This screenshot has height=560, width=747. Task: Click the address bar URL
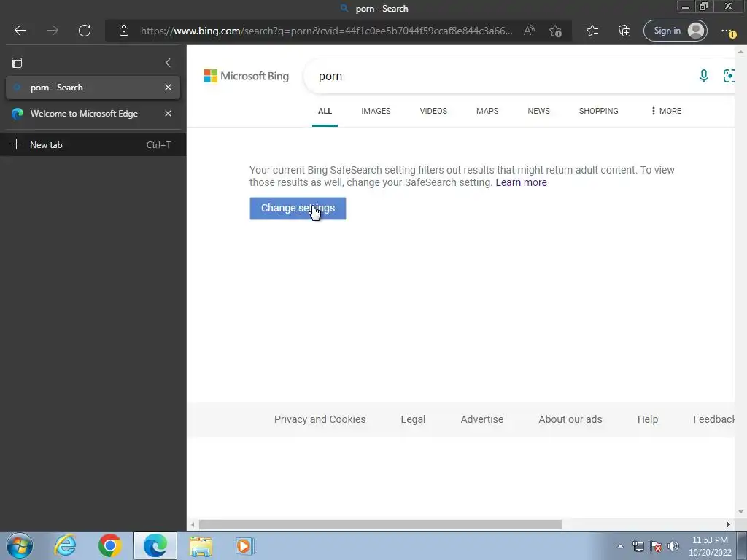326,31
